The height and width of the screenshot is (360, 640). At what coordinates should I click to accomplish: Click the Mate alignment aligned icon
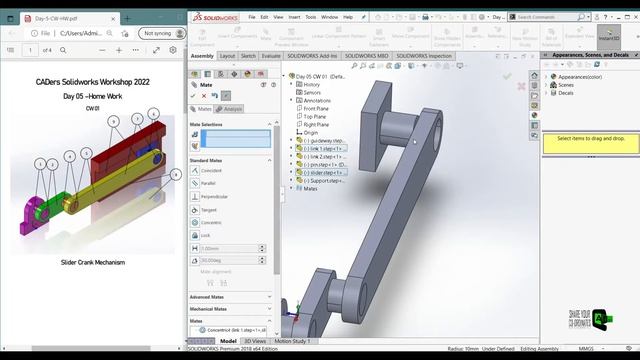point(210,283)
